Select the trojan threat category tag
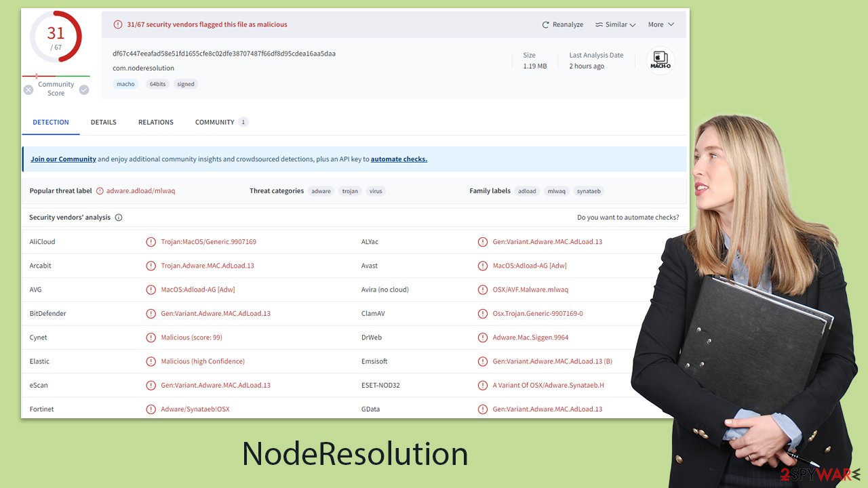This screenshot has height=488, width=868. (x=350, y=191)
